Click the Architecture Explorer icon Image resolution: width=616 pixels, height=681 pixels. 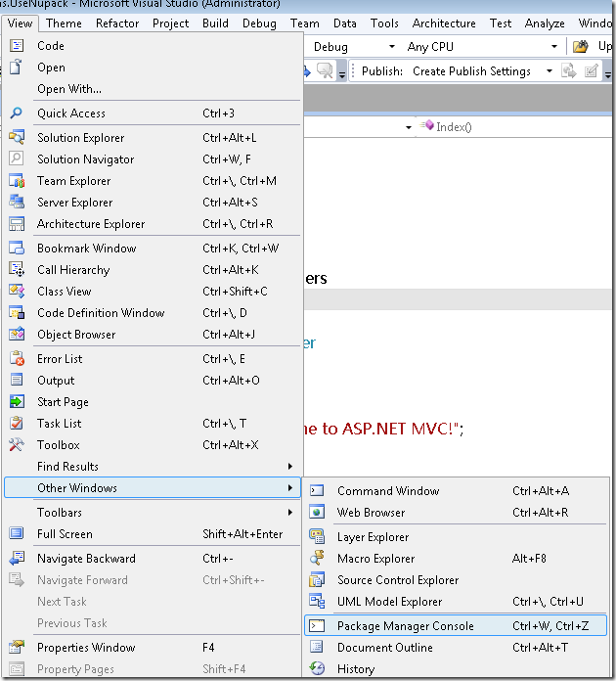click(17, 224)
